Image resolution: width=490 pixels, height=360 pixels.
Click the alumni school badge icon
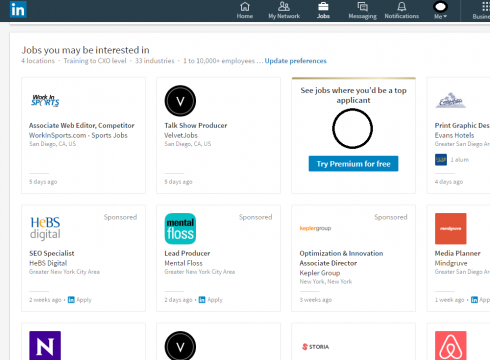(441, 160)
